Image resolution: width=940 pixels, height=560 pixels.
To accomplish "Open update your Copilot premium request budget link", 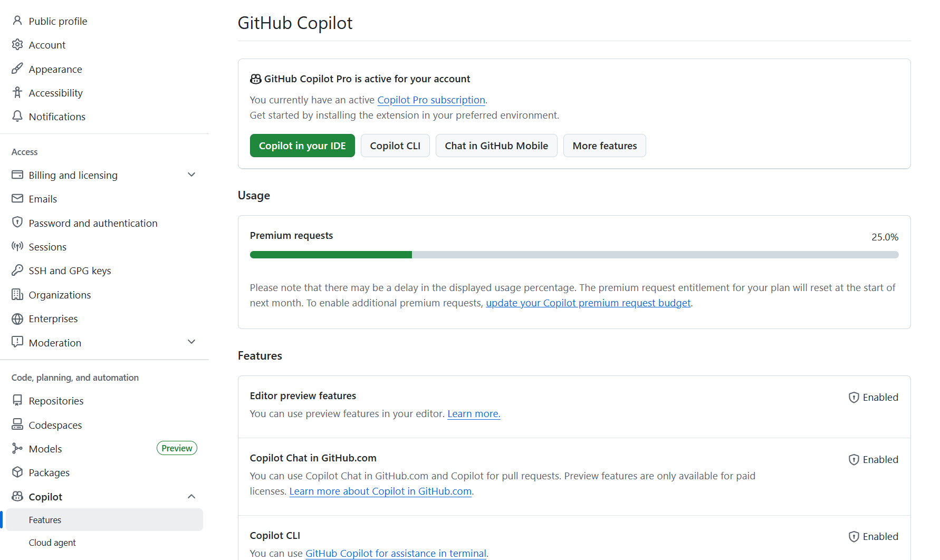I will (588, 303).
